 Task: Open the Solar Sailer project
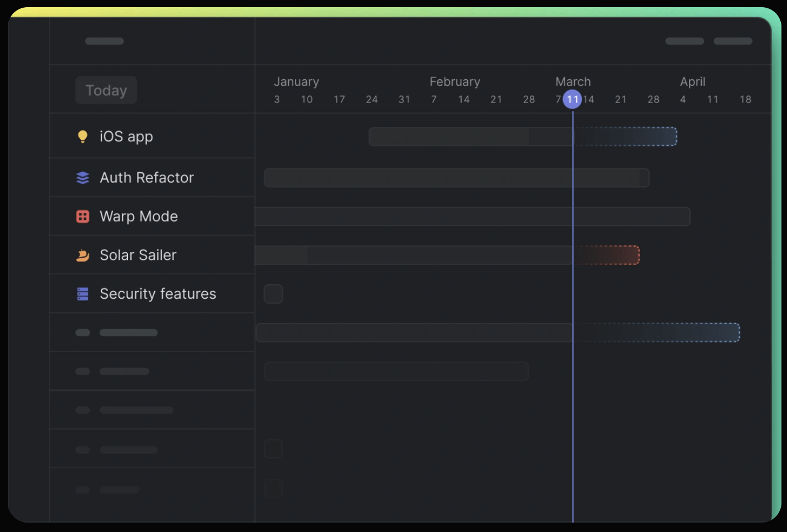138,255
